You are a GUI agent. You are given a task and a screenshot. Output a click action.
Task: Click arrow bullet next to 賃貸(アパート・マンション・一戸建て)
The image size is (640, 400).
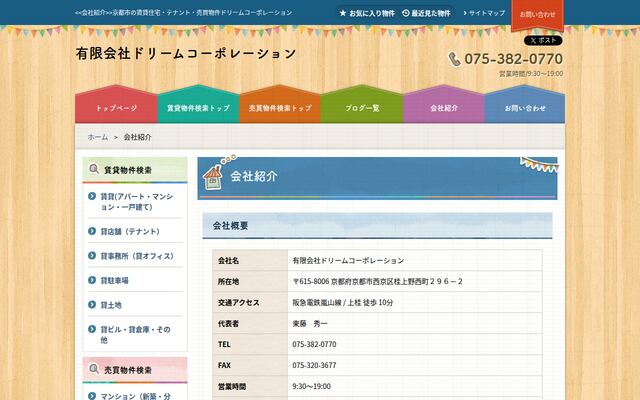point(92,196)
